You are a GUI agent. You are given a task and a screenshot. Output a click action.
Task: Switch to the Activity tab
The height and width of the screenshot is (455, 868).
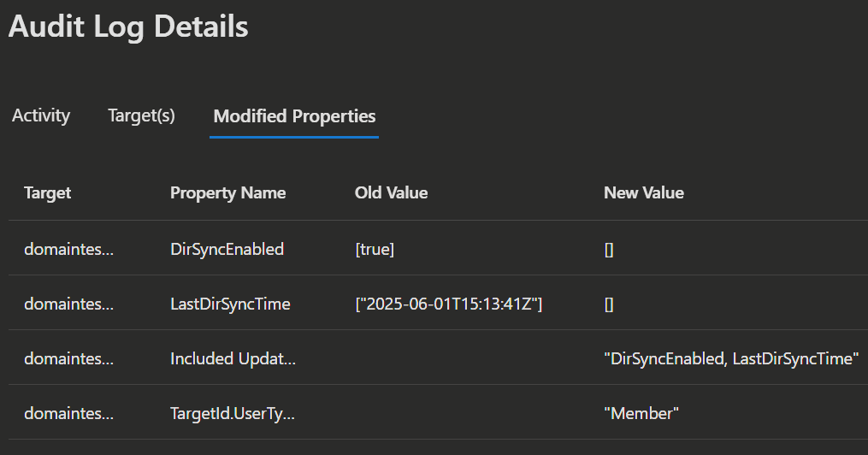[41, 115]
